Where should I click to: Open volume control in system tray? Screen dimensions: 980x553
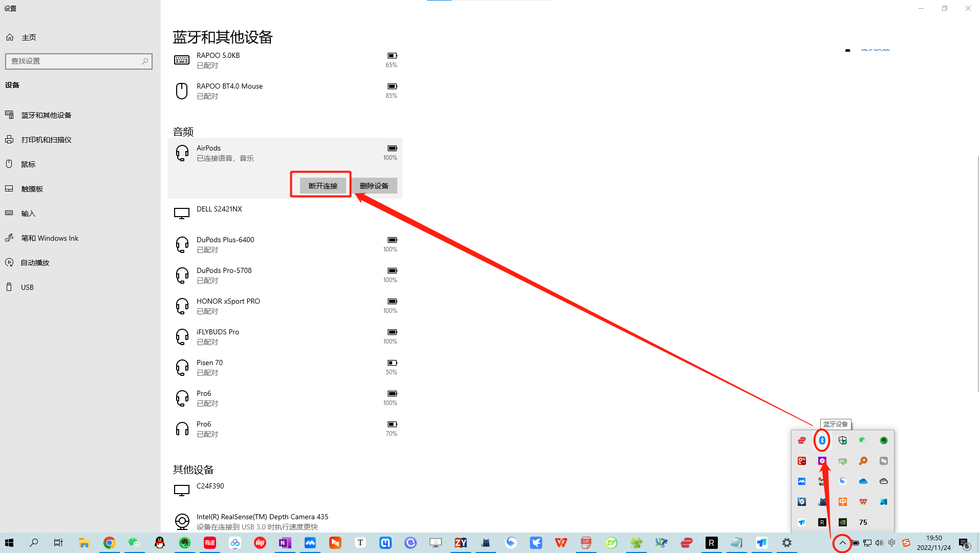pyautogui.click(x=879, y=543)
